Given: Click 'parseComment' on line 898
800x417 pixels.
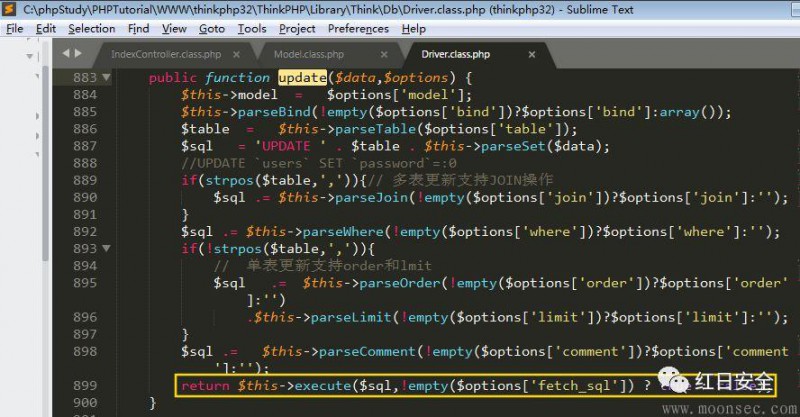Looking at the screenshot, I should [x=367, y=351].
